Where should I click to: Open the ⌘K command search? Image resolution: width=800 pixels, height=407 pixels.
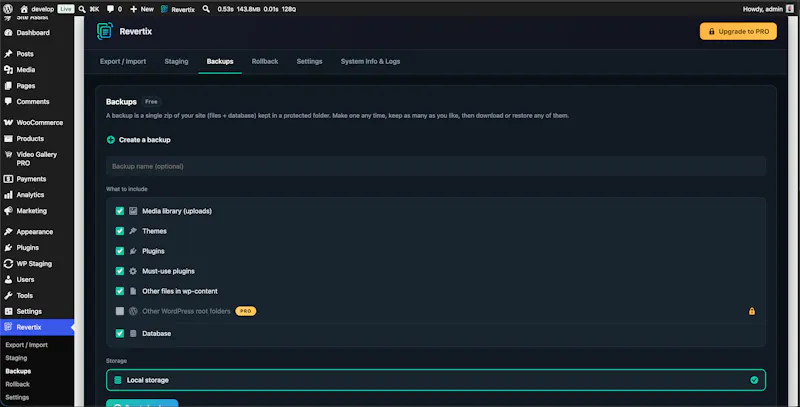(89, 9)
